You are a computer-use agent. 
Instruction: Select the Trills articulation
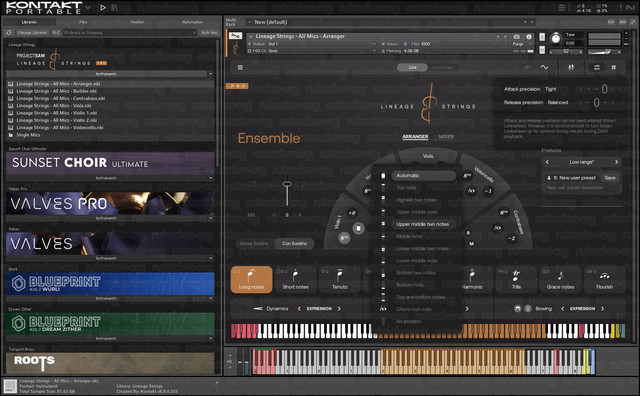(x=516, y=280)
